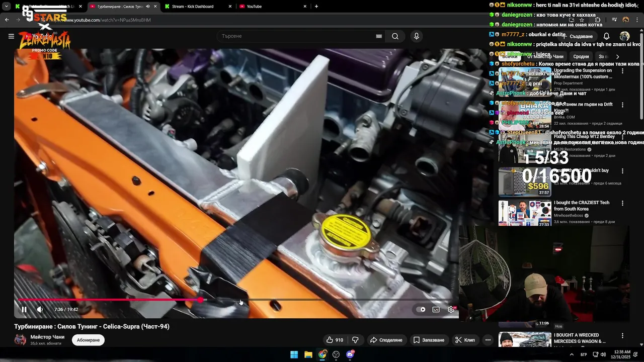This screenshot has height=362, width=644.
Task: Save the video with Запазване
Action: pyautogui.click(x=429, y=340)
